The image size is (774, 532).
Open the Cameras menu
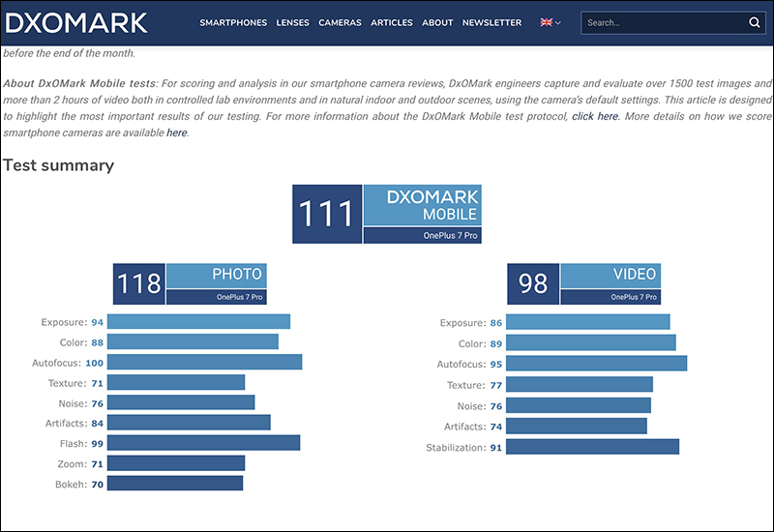340,22
